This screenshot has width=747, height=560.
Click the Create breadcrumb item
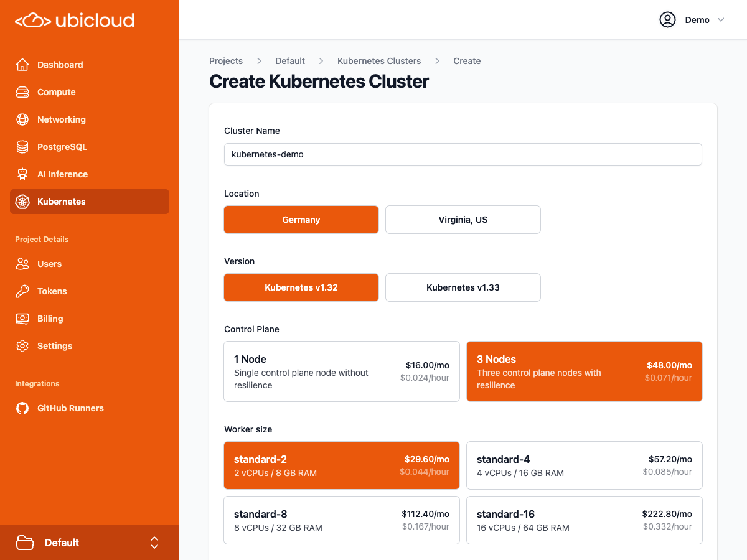pos(467,61)
